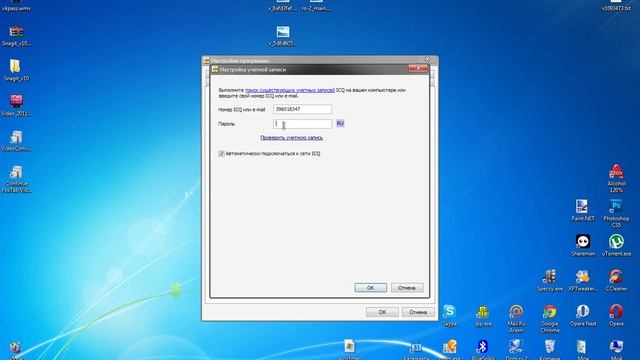640x360 pixels.
Task: Close the account setup dialog
Action: [x=418, y=69]
